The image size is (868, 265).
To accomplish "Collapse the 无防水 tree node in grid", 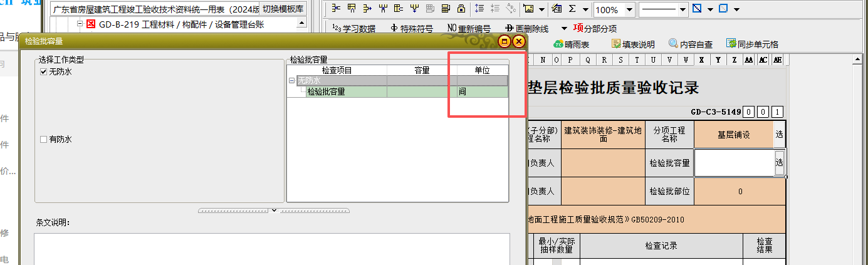I will pyautogui.click(x=291, y=81).
